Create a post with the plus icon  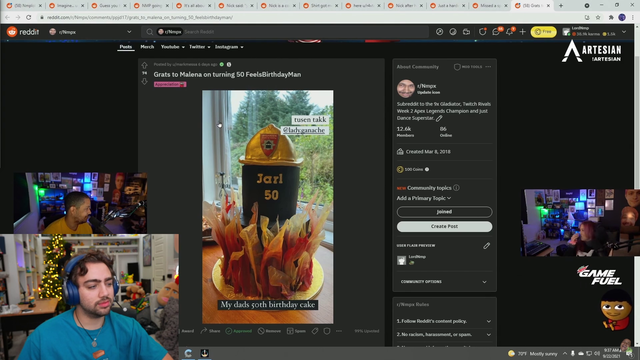click(522, 32)
